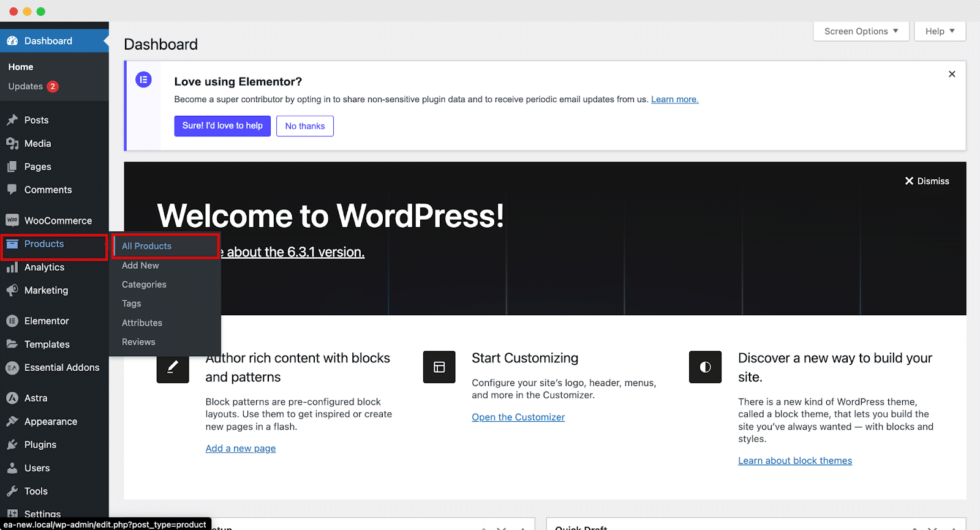980x530 pixels.
Task: Click the Pages icon in sidebar
Action: [x=12, y=166]
